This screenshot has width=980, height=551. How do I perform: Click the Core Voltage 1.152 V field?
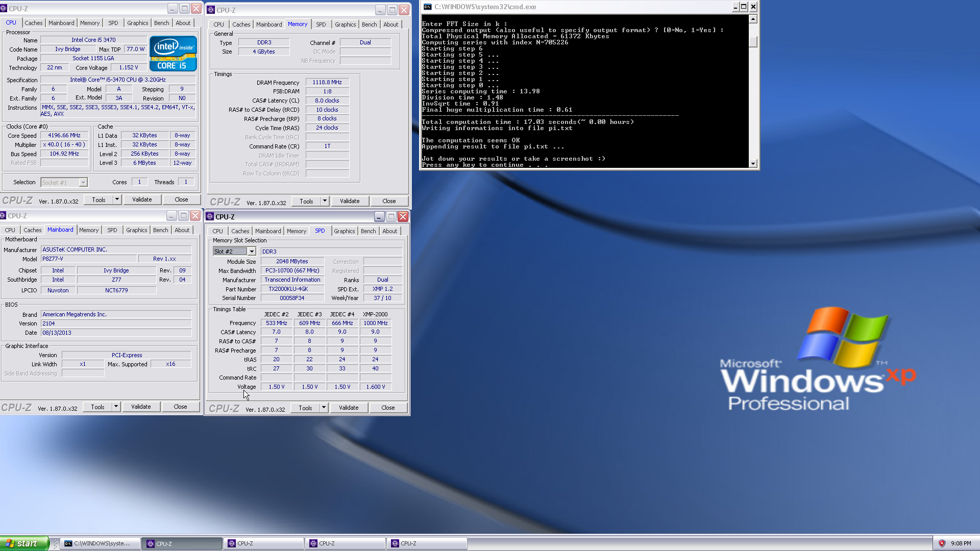[x=129, y=67]
